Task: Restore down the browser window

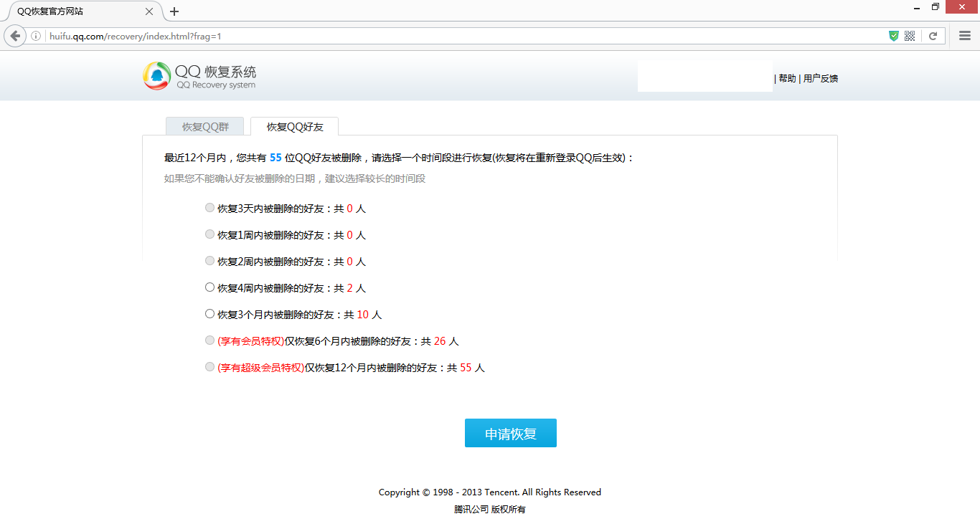Action: click(936, 7)
